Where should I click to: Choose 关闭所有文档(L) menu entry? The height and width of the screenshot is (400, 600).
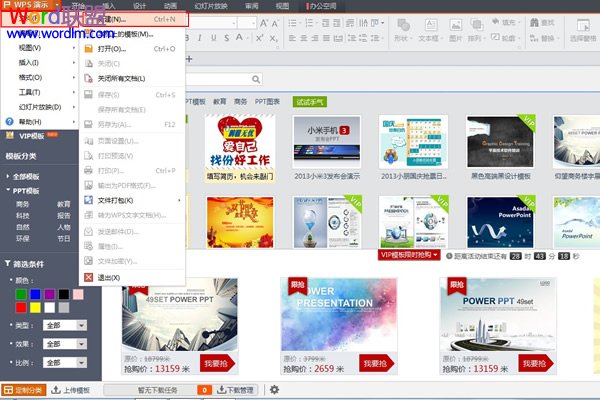pyautogui.click(x=132, y=78)
